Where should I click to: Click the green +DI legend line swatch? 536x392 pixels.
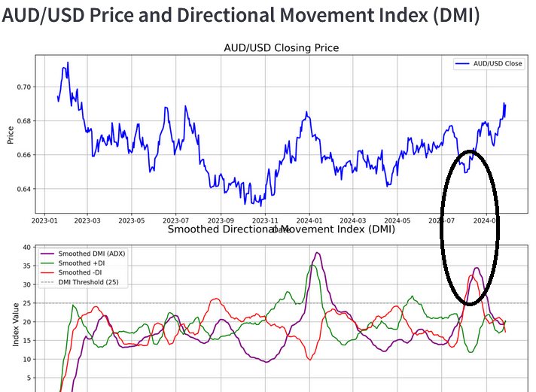click(47, 263)
